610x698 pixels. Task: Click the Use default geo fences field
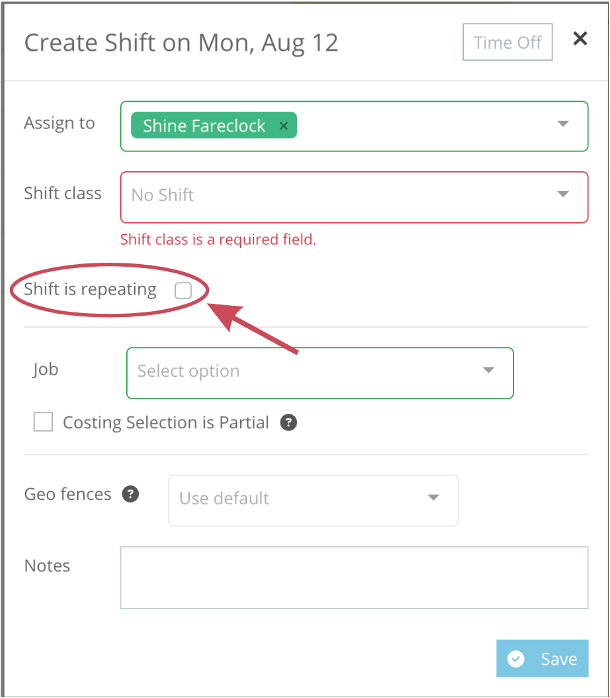(x=313, y=501)
